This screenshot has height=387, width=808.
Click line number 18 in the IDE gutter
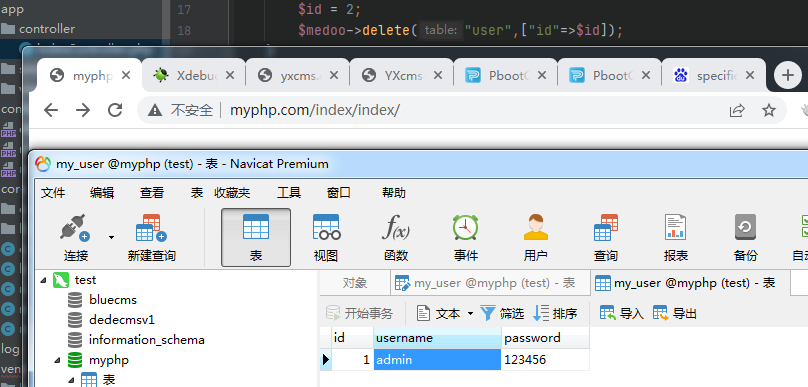[184, 30]
